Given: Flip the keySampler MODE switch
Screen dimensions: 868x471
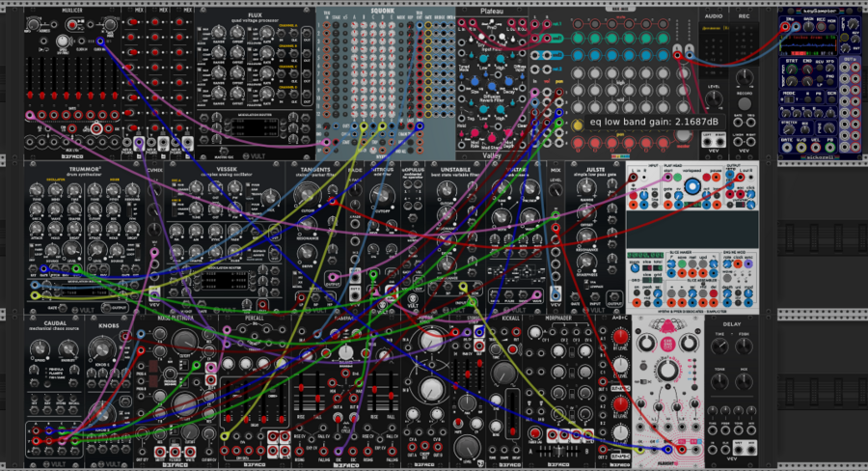Looking at the screenshot, I should pos(789,101).
